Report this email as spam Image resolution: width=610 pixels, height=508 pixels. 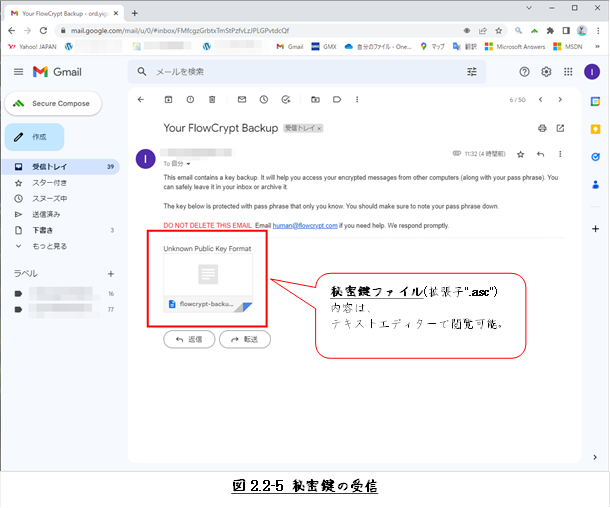[x=190, y=100]
